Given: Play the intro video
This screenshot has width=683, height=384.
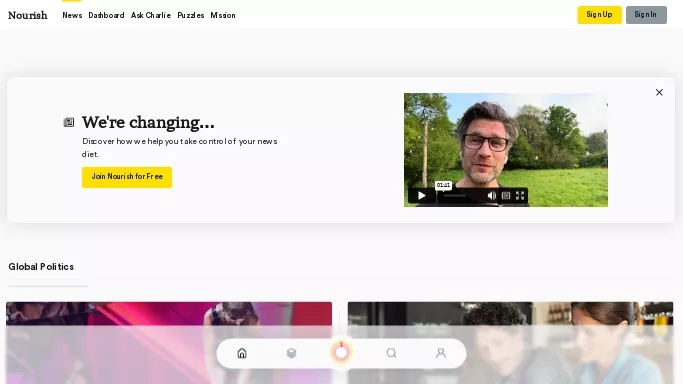Looking at the screenshot, I should coord(421,195).
